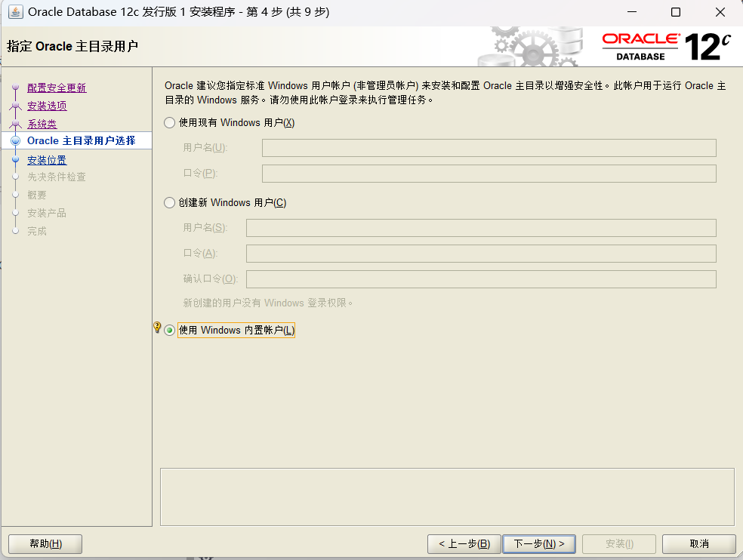Click the 安装产品 step text
This screenshot has height=560, width=743.
tap(47, 213)
